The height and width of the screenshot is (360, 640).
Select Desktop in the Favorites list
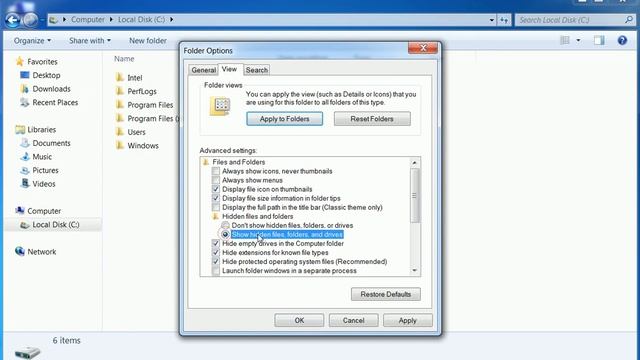[x=46, y=75]
